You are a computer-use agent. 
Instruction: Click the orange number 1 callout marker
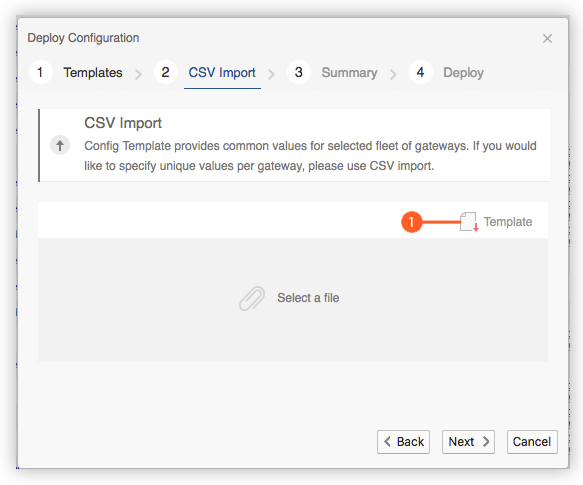(x=412, y=222)
